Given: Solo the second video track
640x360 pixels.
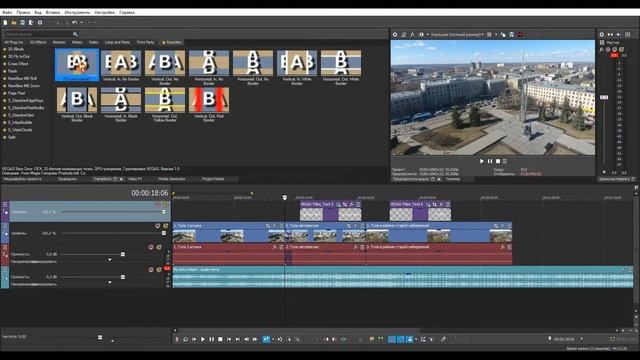Looking at the screenshot, I should click(165, 226).
